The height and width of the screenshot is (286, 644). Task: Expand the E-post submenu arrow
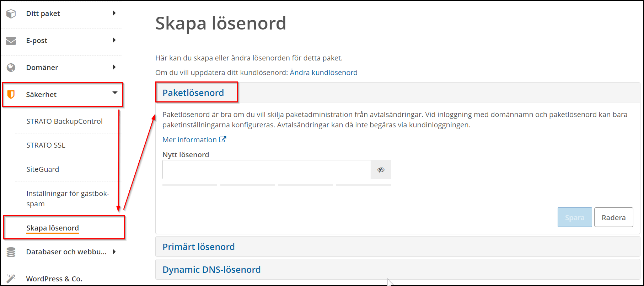(114, 40)
